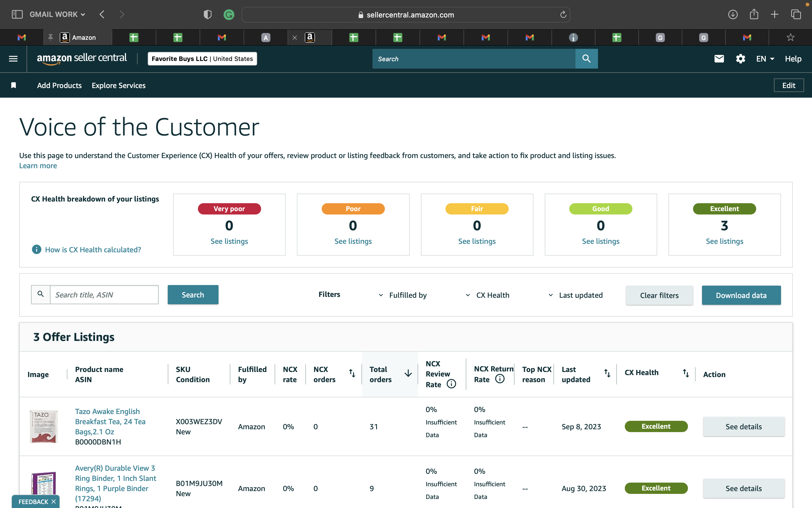
Task: See details for Tazo Awake tea
Action: (743, 427)
